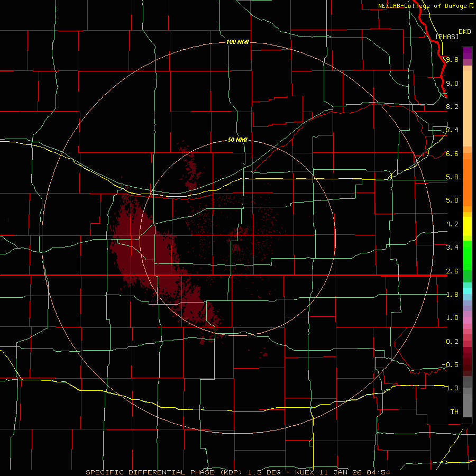This screenshot has width=476, height=476.
Task: Pick the bright green color bar segment
Action: 467,255
